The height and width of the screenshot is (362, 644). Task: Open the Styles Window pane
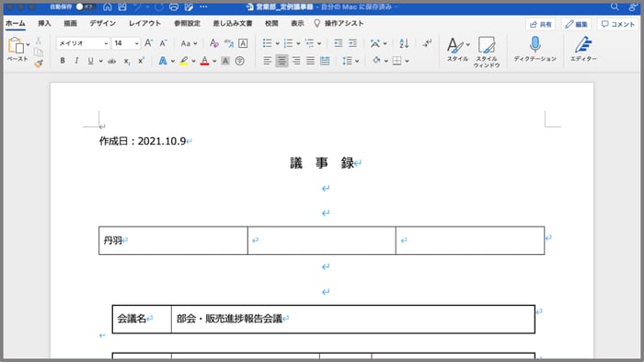pyautogui.click(x=487, y=52)
